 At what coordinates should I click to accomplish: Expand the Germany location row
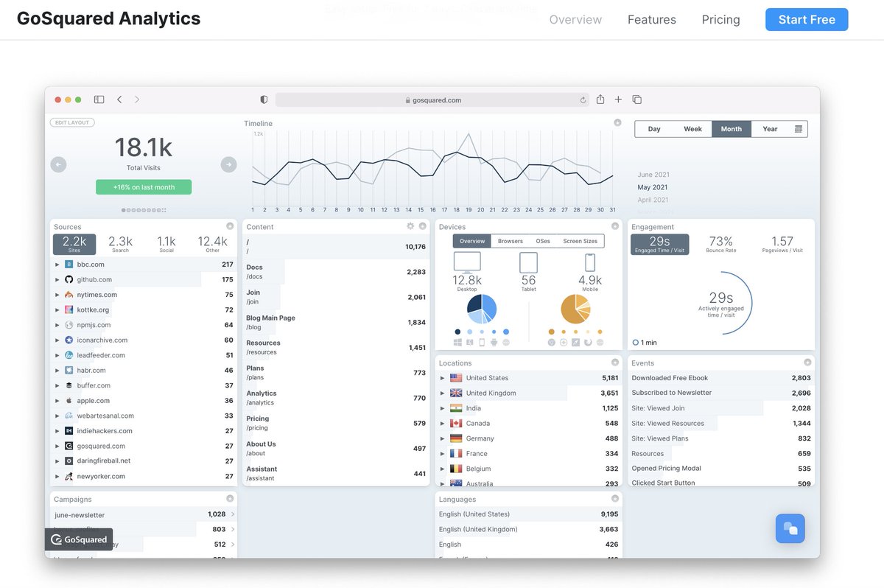[x=442, y=438]
